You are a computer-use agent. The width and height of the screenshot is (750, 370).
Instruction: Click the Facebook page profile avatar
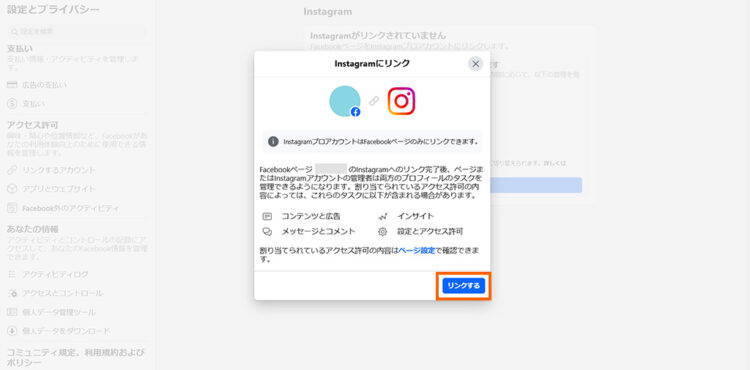(345, 101)
